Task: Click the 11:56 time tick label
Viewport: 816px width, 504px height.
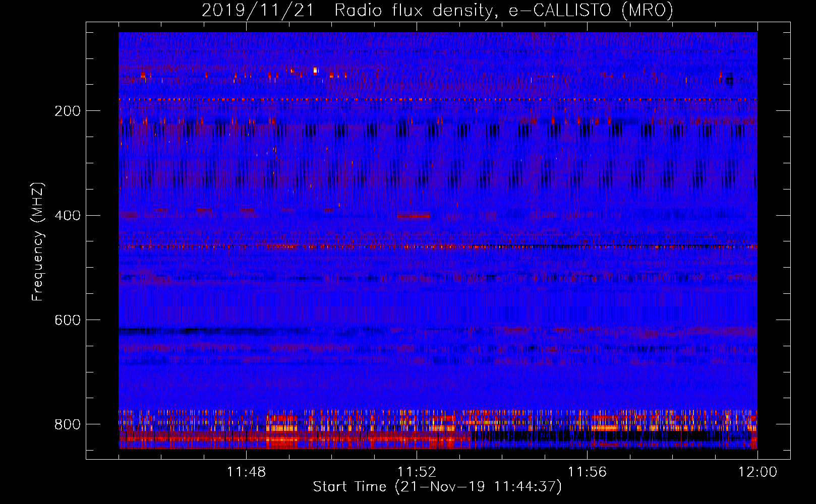Action: [x=587, y=472]
